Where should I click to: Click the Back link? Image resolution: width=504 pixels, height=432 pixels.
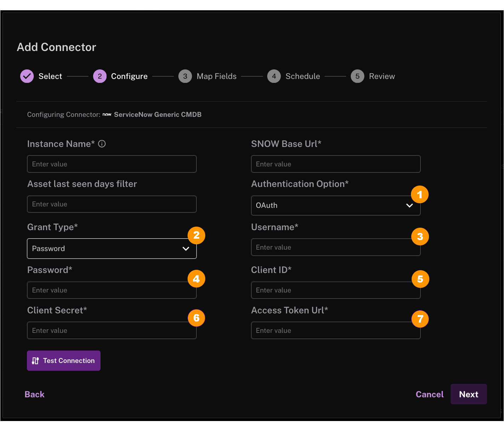pos(35,394)
